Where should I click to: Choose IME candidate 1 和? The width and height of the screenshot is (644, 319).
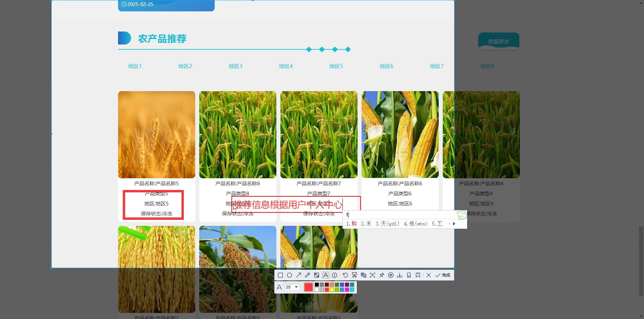pos(352,224)
